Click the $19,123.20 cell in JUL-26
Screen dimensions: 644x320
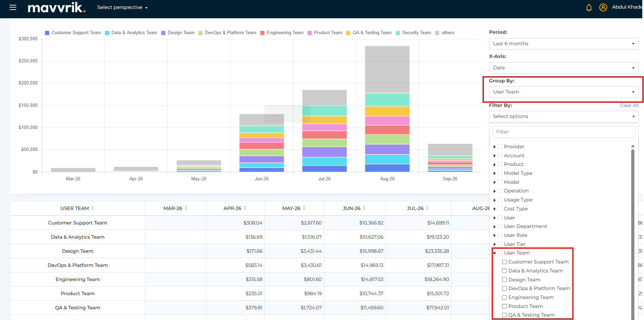[438, 237]
